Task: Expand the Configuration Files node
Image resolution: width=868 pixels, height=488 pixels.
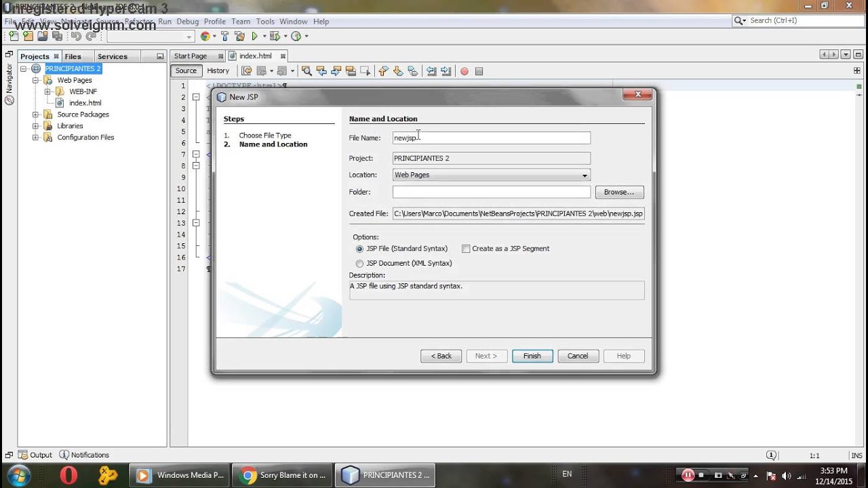Action: click(x=35, y=138)
